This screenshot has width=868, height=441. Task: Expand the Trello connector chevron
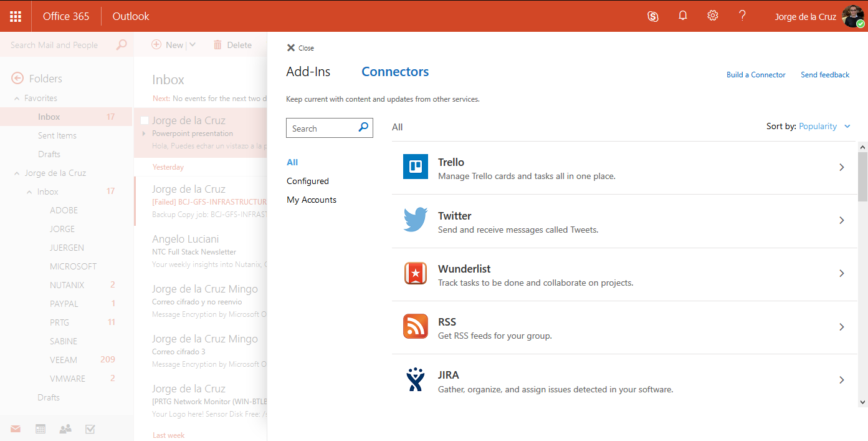pos(842,167)
